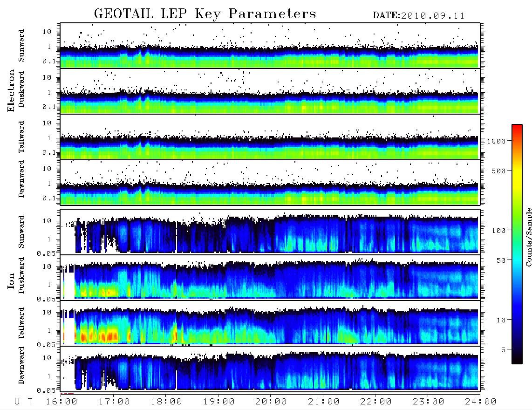532x410 pixels.
Task: Select the Electron Dawnward panel label
Action: point(21,179)
